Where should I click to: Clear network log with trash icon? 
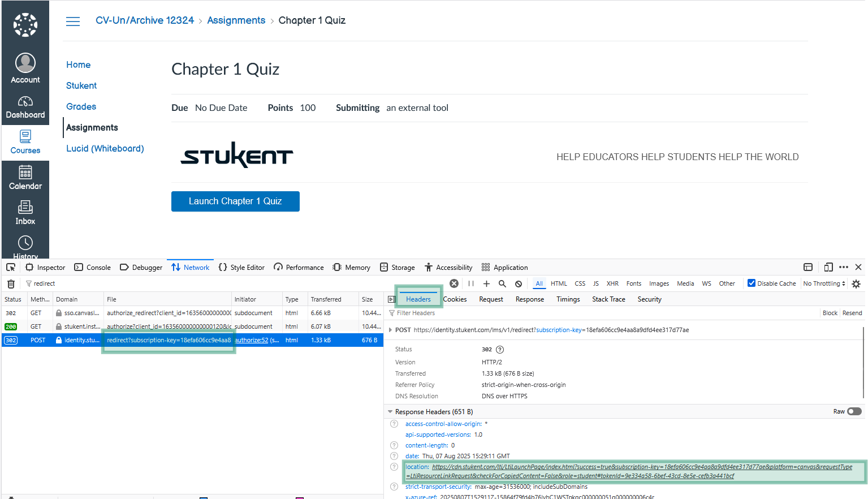[11, 283]
